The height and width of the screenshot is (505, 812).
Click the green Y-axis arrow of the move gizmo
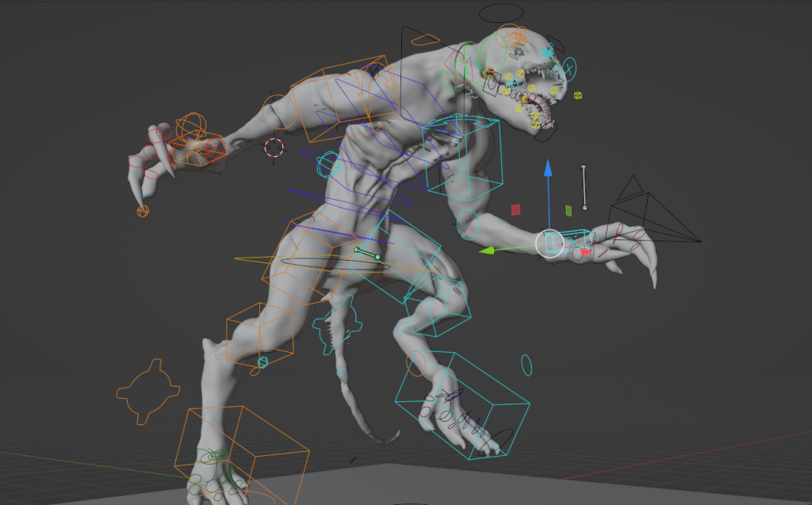(488, 251)
